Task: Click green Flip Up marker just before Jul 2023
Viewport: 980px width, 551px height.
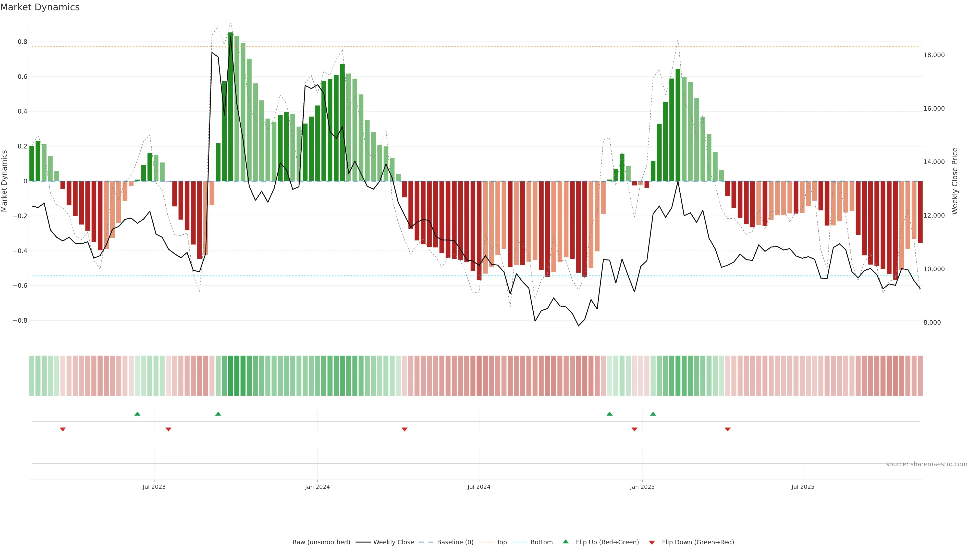Action: coord(137,414)
